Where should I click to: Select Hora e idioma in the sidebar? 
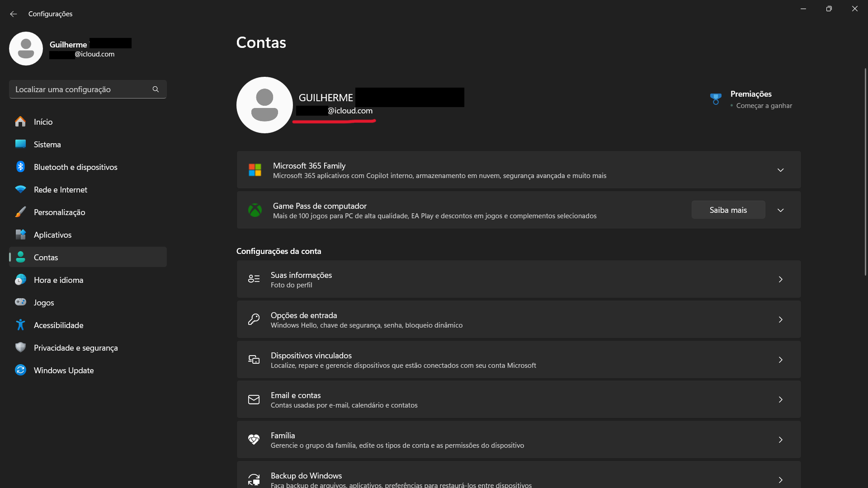coord(59,280)
